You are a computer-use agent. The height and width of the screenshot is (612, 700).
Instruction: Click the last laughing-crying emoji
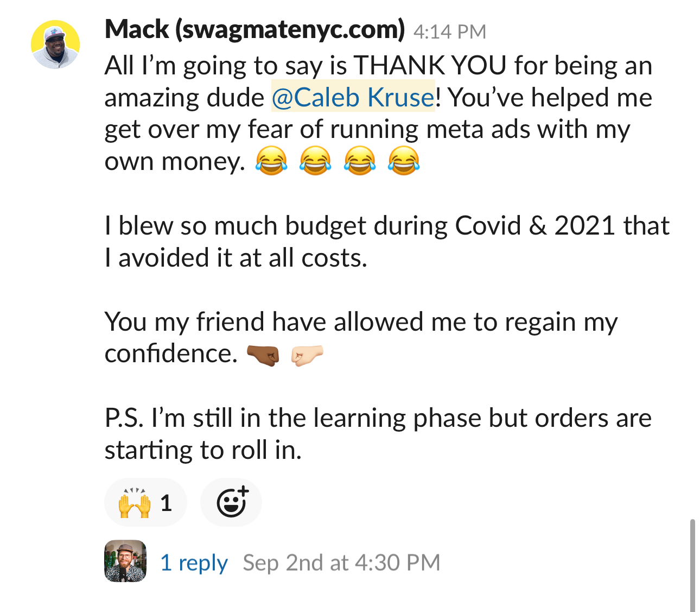pyautogui.click(x=404, y=161)
